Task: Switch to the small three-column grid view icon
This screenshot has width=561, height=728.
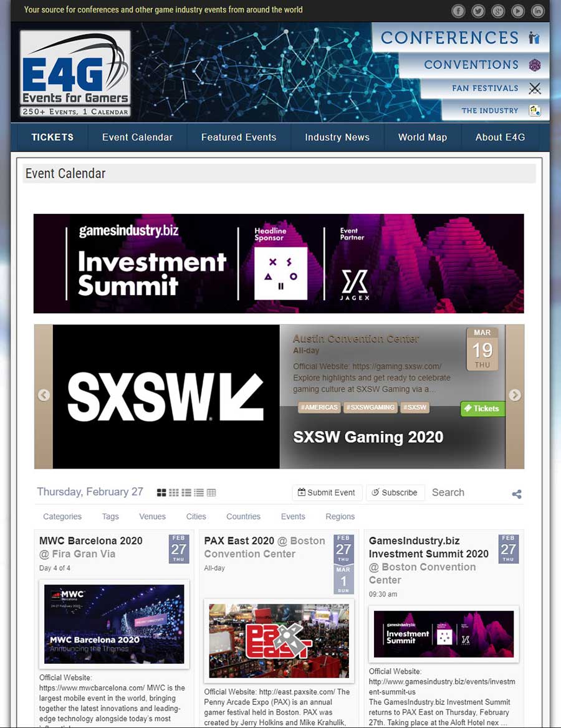Action: (174, 493)
